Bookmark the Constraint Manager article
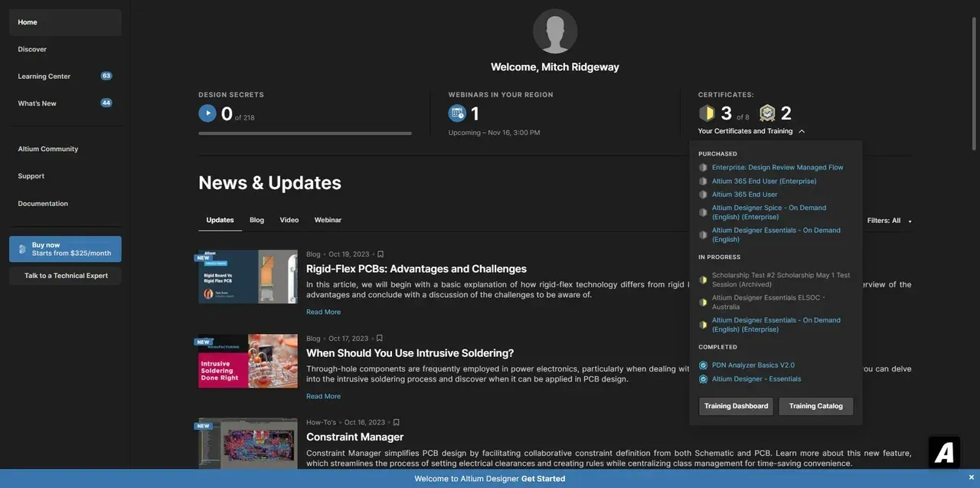Screen dimensions: 980x488 pos(396,423)
